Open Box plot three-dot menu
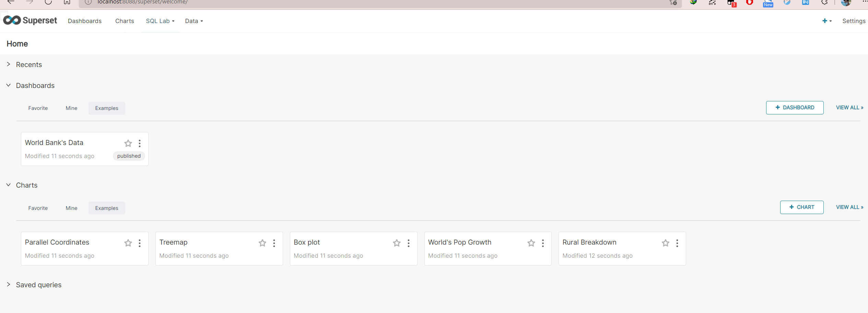The width and height of the screenshot is (868, 313). pyautogui.click(x=409, y=243)
